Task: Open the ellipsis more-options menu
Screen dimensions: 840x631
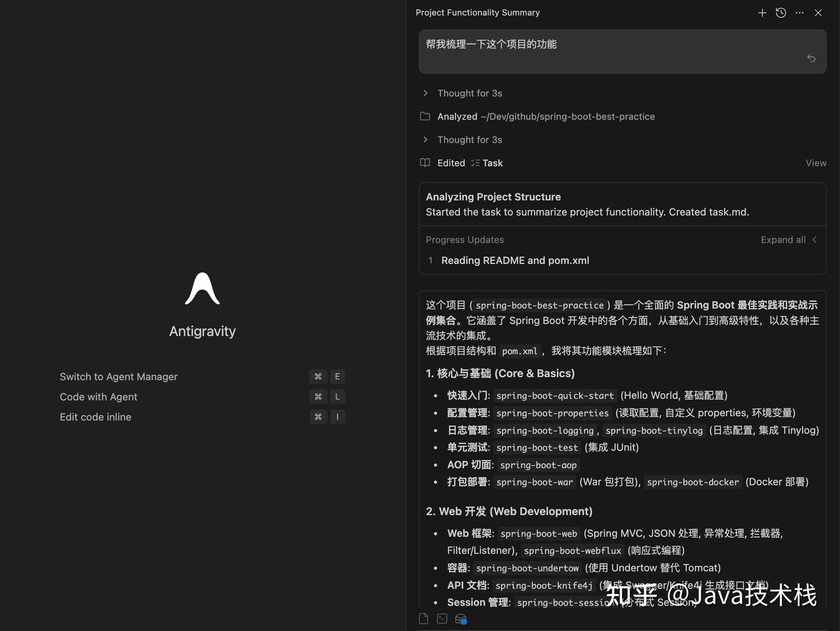Action: 799,12
